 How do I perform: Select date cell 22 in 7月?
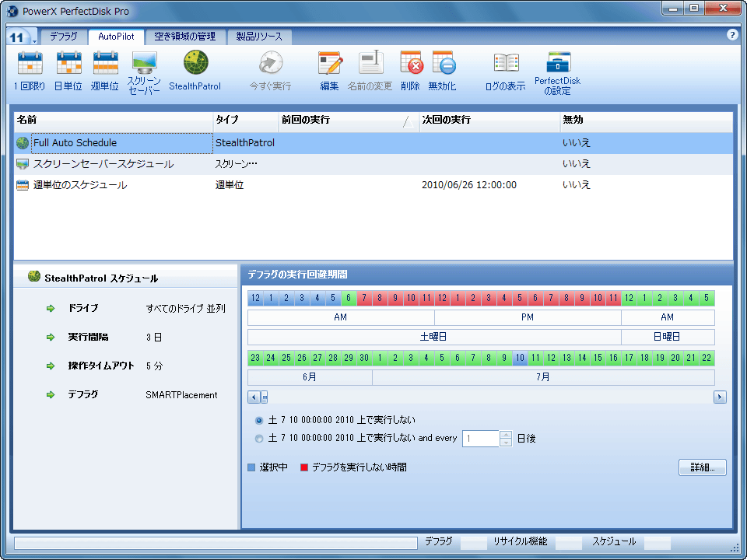tap(707, 358)
